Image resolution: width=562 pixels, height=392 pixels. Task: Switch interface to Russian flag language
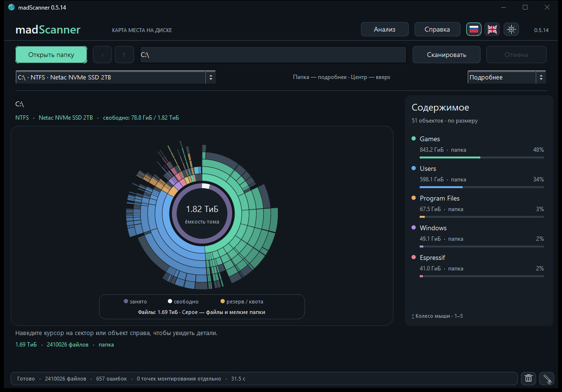tap(474, 29)
